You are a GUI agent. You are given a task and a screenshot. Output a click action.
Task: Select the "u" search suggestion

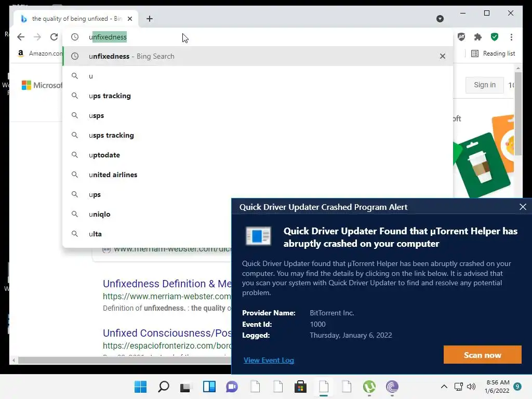[258, 76]
